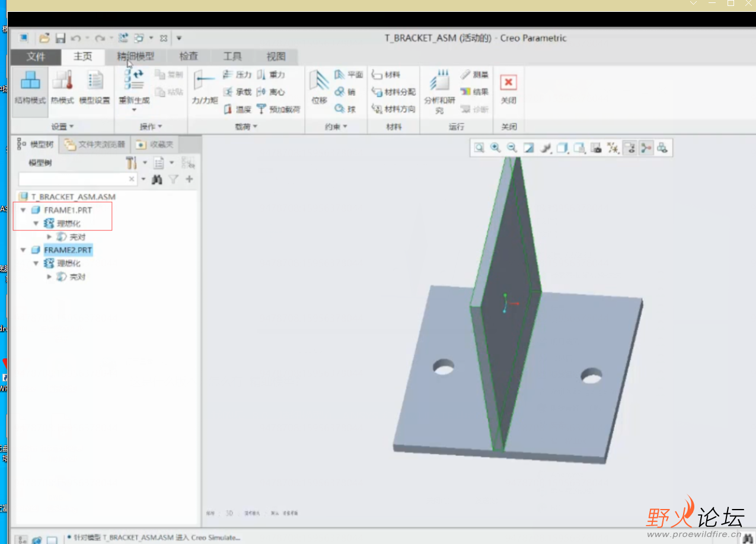Create a 销 pin constraint
Viewport: 756px width, 544px height.
pos(345,92)
